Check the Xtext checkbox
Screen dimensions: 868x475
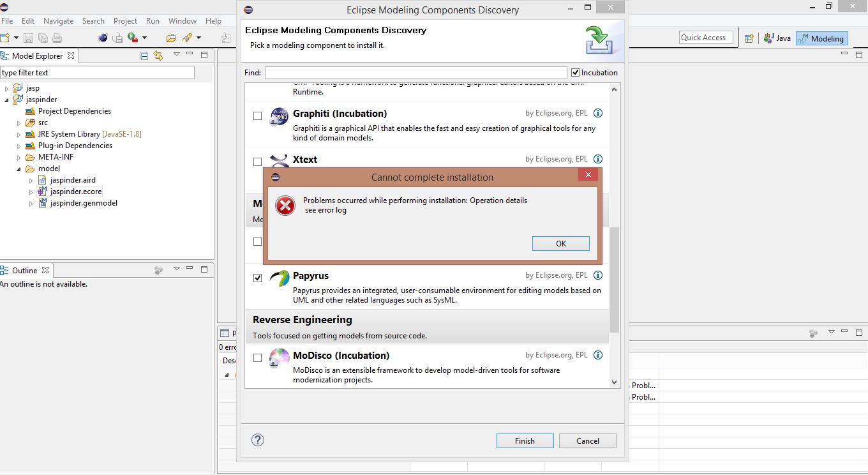pyautogui.click(x=258, y=162)
